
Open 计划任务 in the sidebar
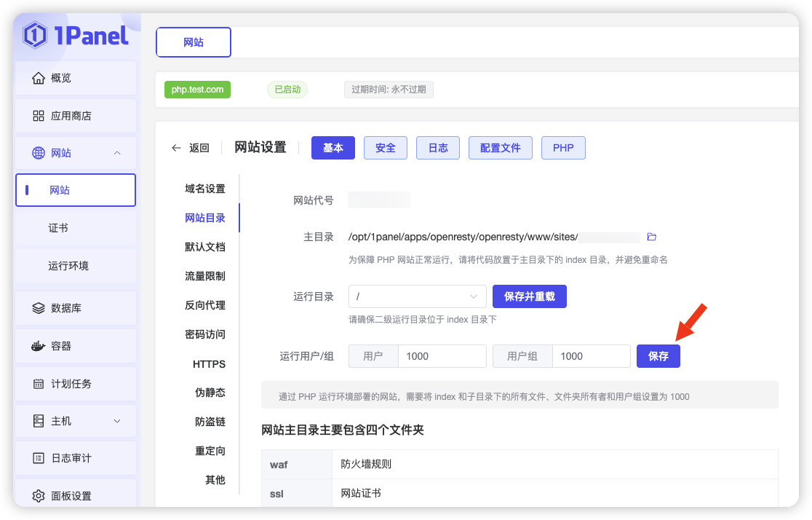[x=76, y=384]
